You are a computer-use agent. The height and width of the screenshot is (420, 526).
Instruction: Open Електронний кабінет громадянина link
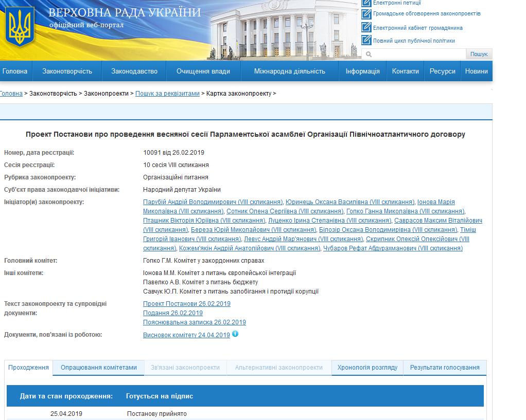tap(417, 28)
